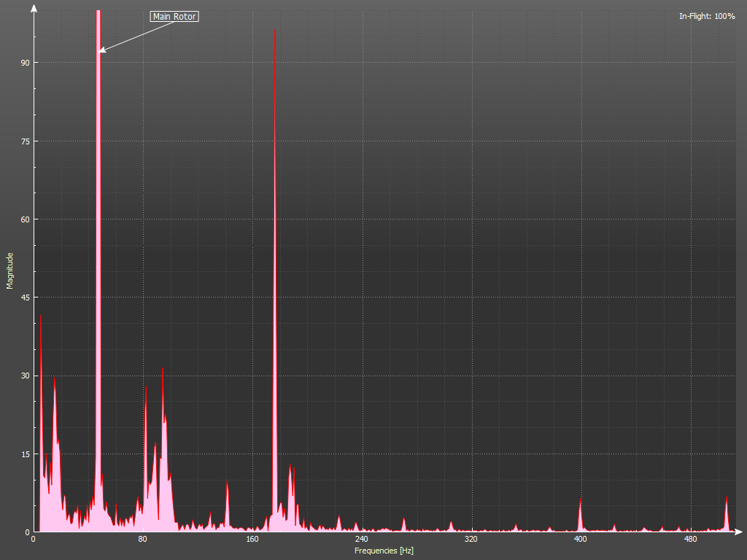Click the arrowhead pointing at the Main Rotor peak
The image size is (747, 560).
click(102, 50)
